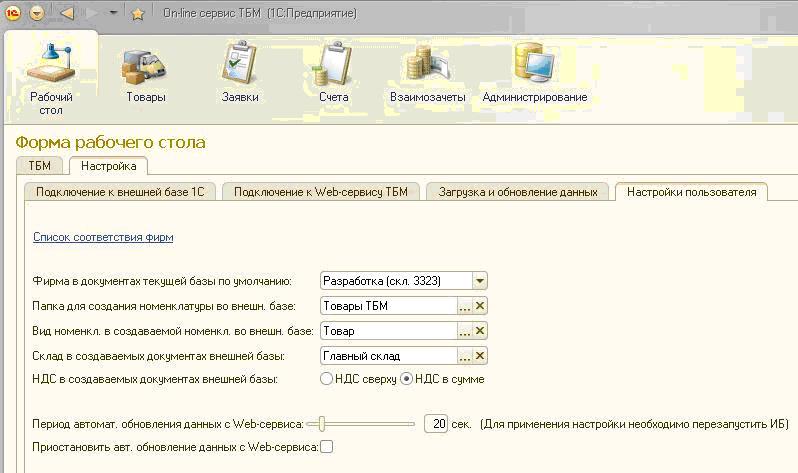The height and width of the screenshot is (473, 798).
Task: Click the Товар nomenclature type field
Action: coord(389,331)
